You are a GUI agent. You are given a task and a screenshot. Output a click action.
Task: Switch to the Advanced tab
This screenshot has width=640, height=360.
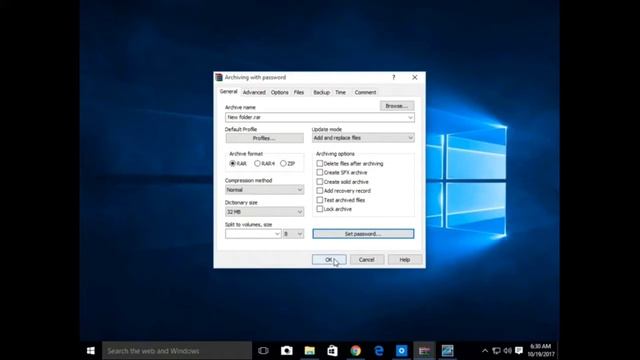click(254, 92)
